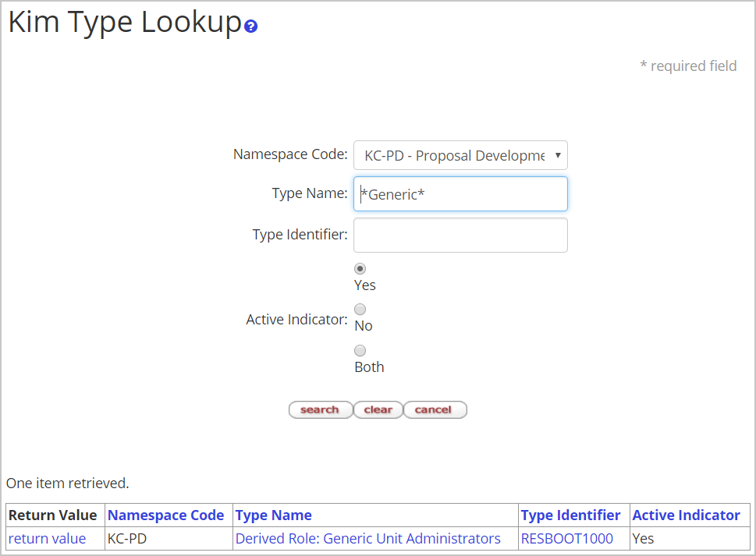Open Derived Role: Generic Unit Administrators link
This screenshot has width=756, height=556.
pos(368,538)
